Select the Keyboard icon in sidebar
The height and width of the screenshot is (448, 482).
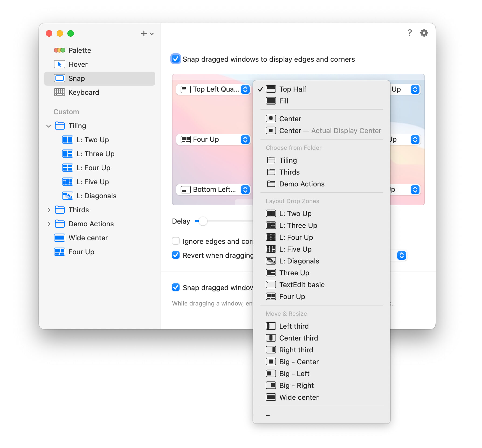tap(59, 92)
